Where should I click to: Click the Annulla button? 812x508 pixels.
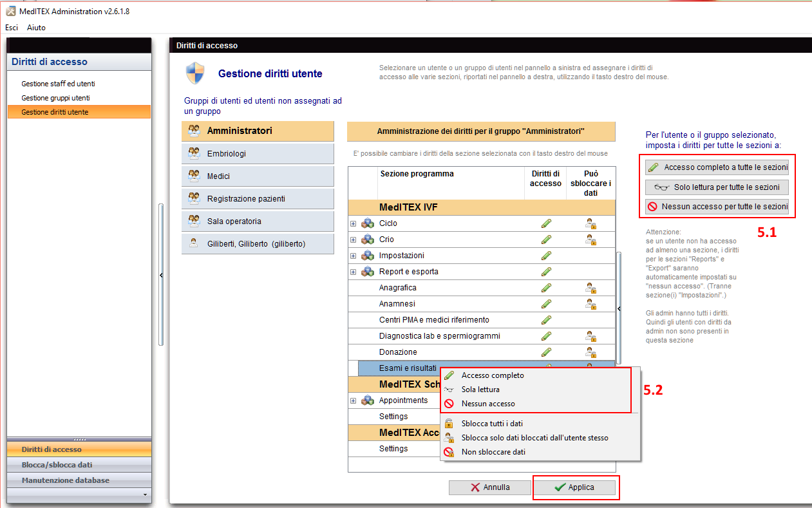click(490, 487)
